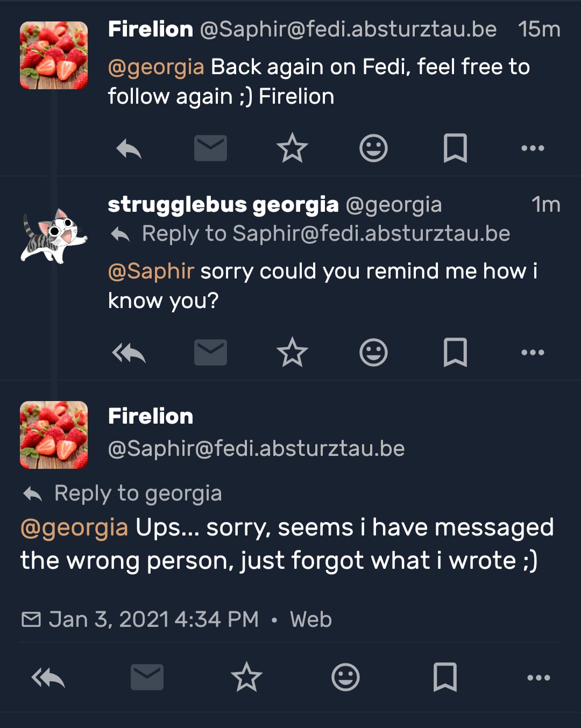
Task: Open more options on the 'Ups... sorry' post
Action: [539, 677]
